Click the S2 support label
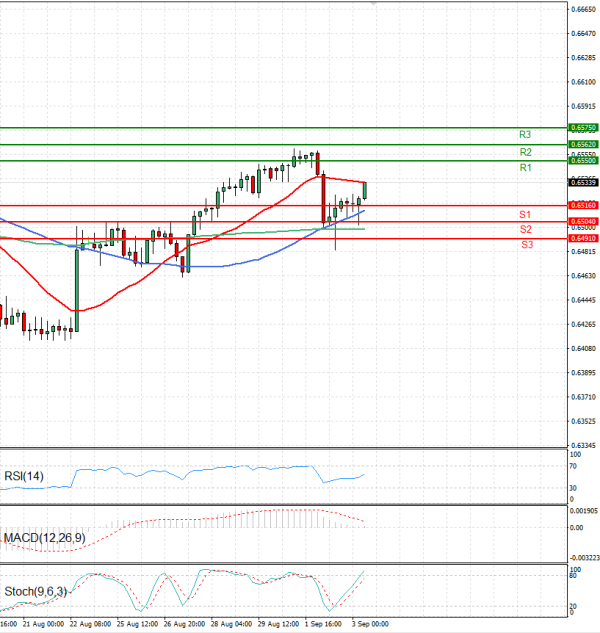600x633 pixels. [x=524, y=229]
